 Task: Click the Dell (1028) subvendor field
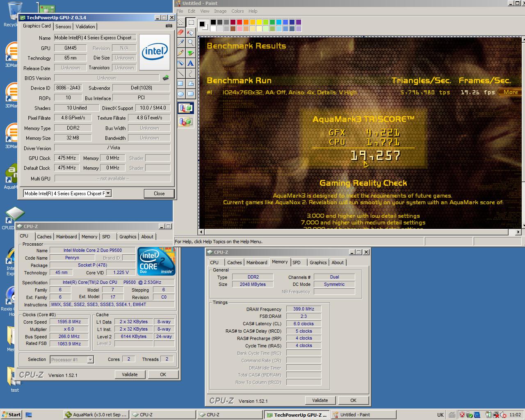click(x=142, y=88)
